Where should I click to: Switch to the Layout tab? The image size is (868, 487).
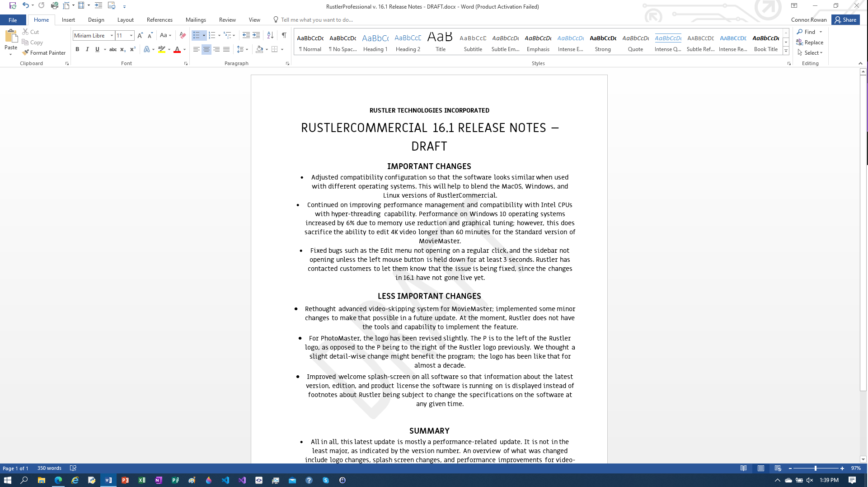pyautogui.click(x=125, y=20)
